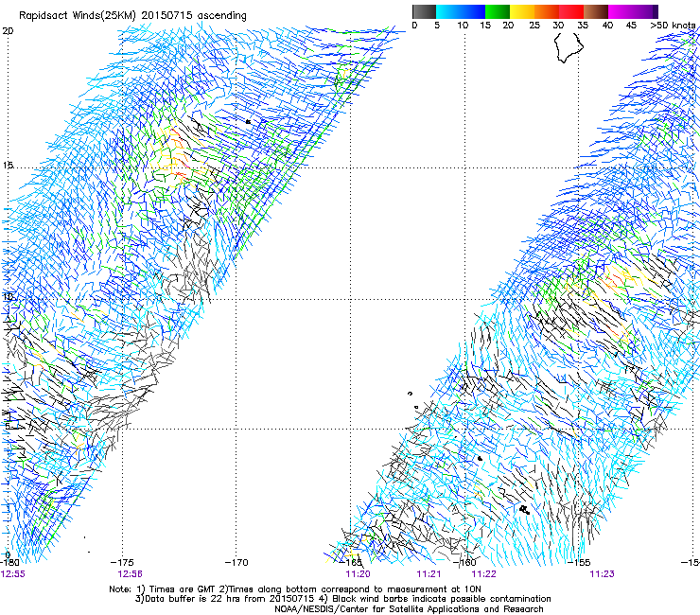This screenshot has width=700, height=615.
Task: Click the red 30-35 knots legend swatch
Action: (571, 11)
